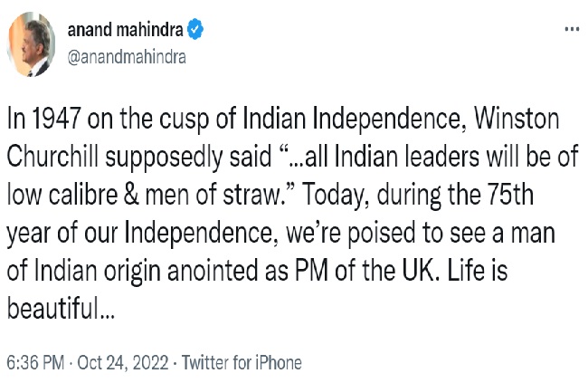
Task: Click the word "Winston" in the tweet
Action: point(522,121)
